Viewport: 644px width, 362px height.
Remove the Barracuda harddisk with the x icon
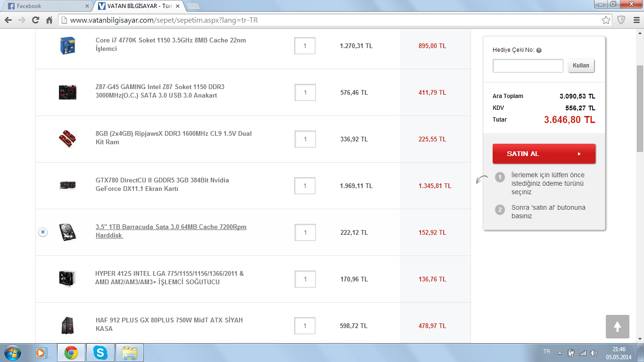pos(43,232)
